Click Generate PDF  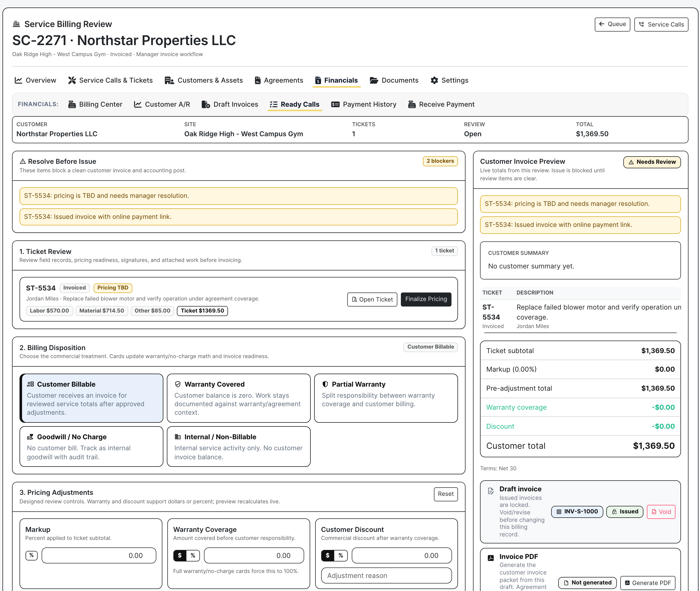tap(648, 583)
